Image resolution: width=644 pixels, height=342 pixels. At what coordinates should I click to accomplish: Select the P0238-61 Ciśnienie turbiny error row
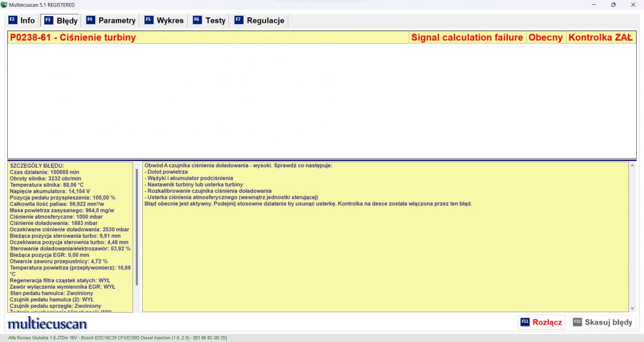point(322,37)
